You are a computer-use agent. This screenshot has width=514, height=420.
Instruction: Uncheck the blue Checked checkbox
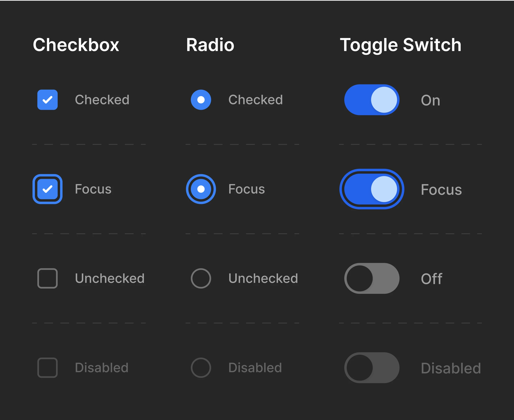tap(48, 100)
